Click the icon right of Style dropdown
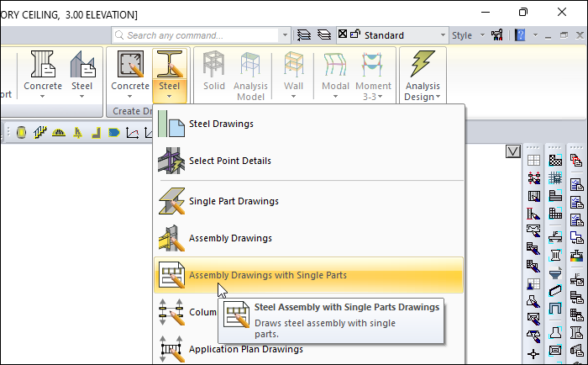 click(x=497, y=35)
